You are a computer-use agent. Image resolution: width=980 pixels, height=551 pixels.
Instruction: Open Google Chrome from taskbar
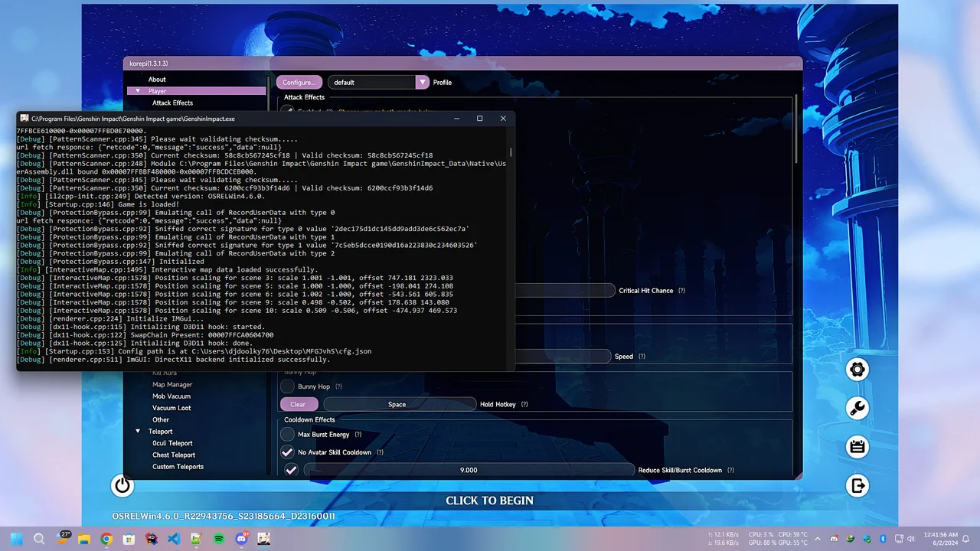coord(106,539)
